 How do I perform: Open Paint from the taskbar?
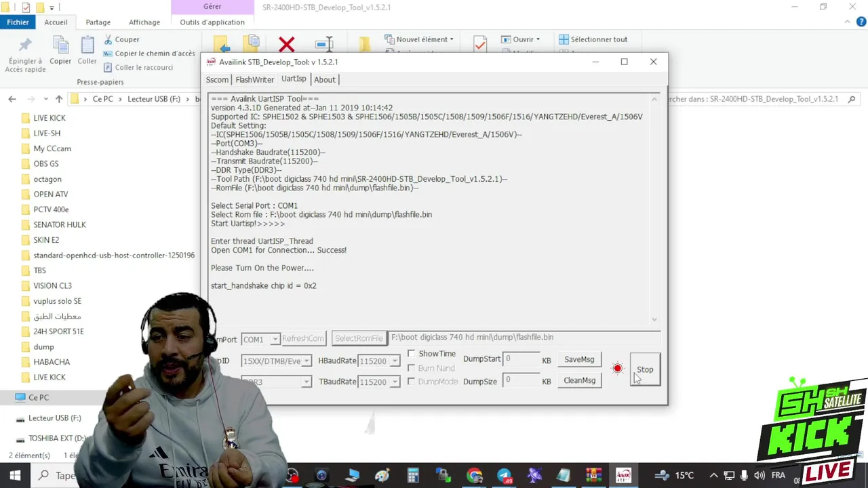pyautogui.click(x=382, y=475)
